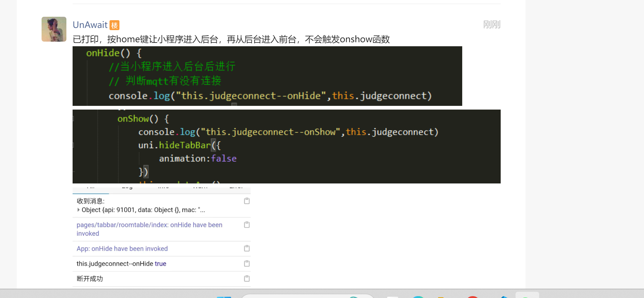Select the post text starting with 已打印
Image resolution: width=644 pixels, height=298 pixels.
(231, 39)
